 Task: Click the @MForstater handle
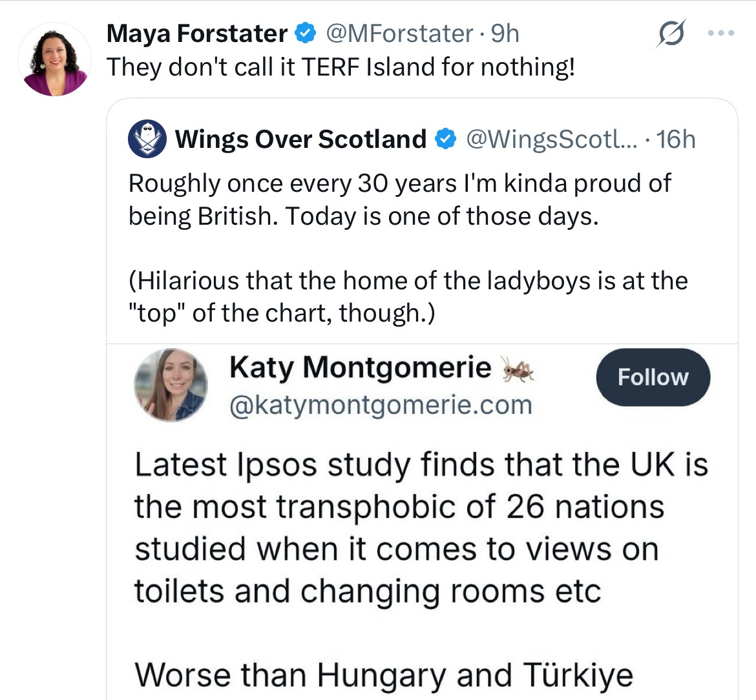click(399, 34)
